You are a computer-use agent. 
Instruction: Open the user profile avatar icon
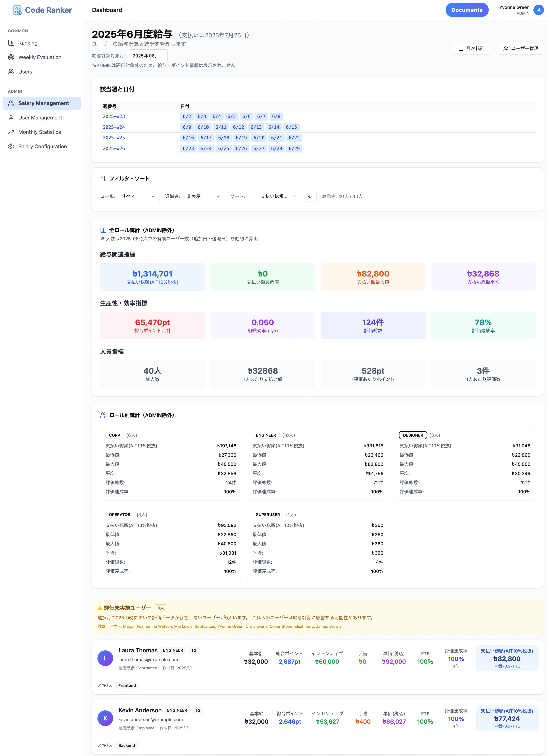538,10
